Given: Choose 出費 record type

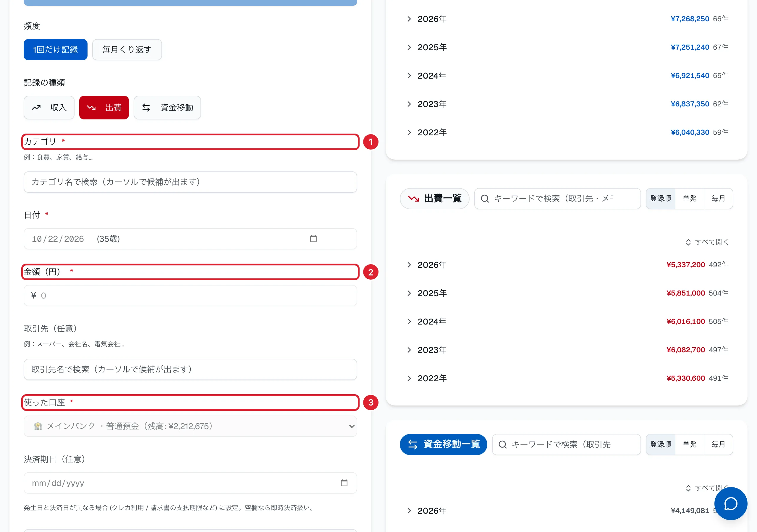Looking at the screenshot, I should (x=104, y=108).
